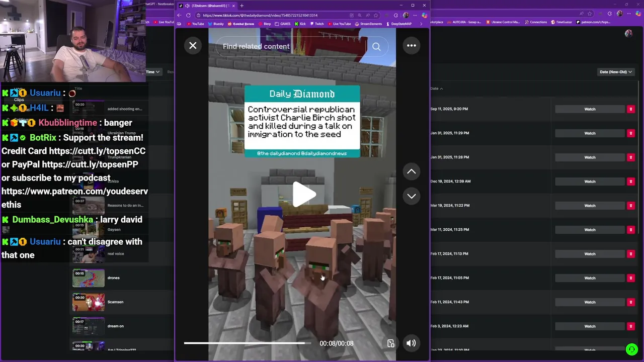
Task: Open the background browser's Copilot icon
Action: tap(637, 14)
